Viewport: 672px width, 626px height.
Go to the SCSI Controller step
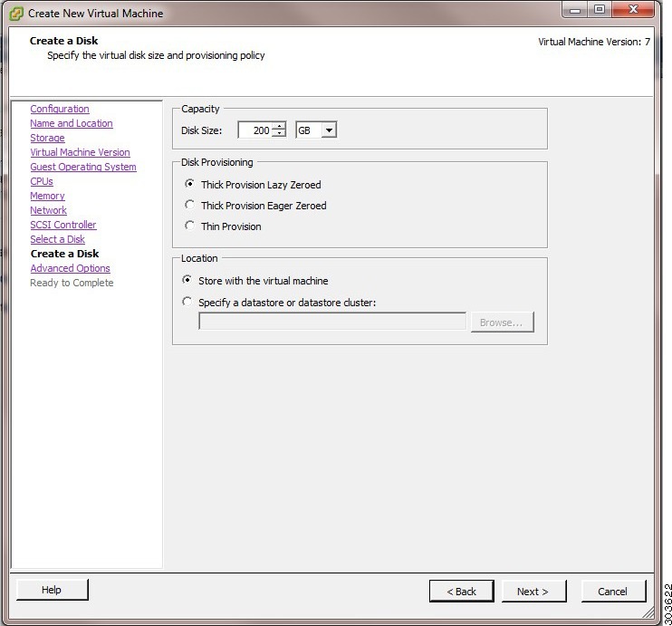(63, 225)
